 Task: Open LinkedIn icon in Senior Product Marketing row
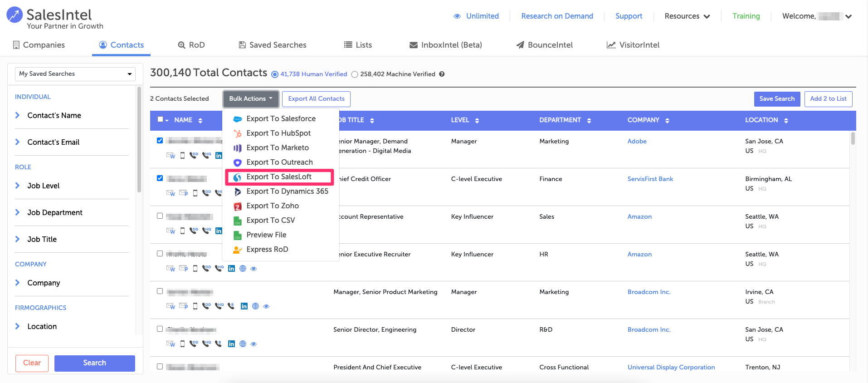tap(244, 306)
